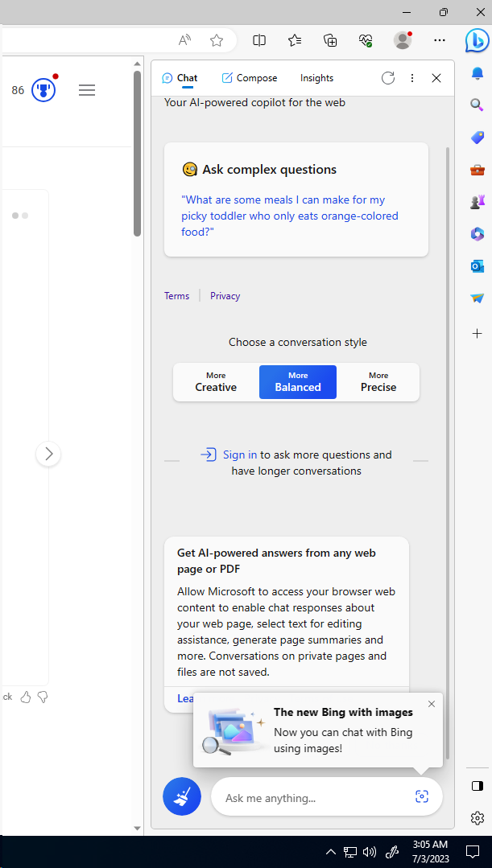The width and height of the screenshot is (492, 868).
Task: Select the More Precise conversation style
Action: coord(378,382)
